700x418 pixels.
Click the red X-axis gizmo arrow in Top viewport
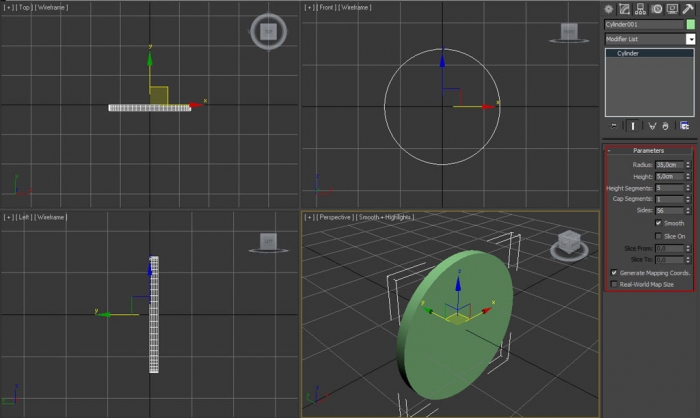pos(196,105)
